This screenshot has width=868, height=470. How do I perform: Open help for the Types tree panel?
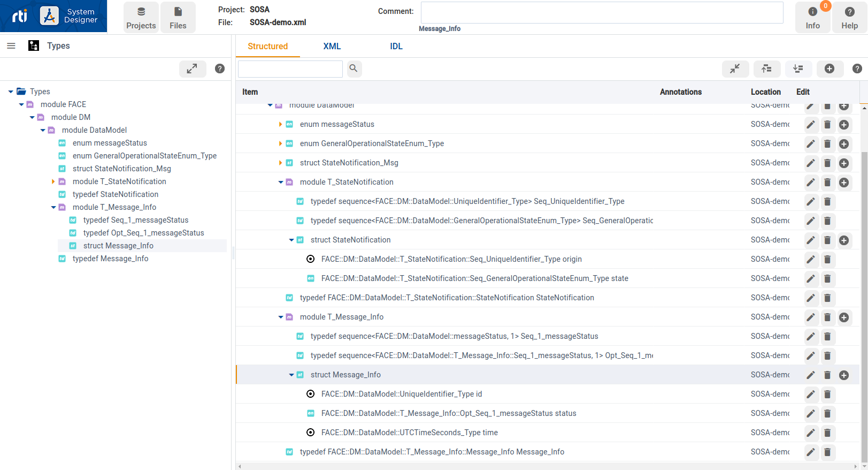[x=220, y=69]
